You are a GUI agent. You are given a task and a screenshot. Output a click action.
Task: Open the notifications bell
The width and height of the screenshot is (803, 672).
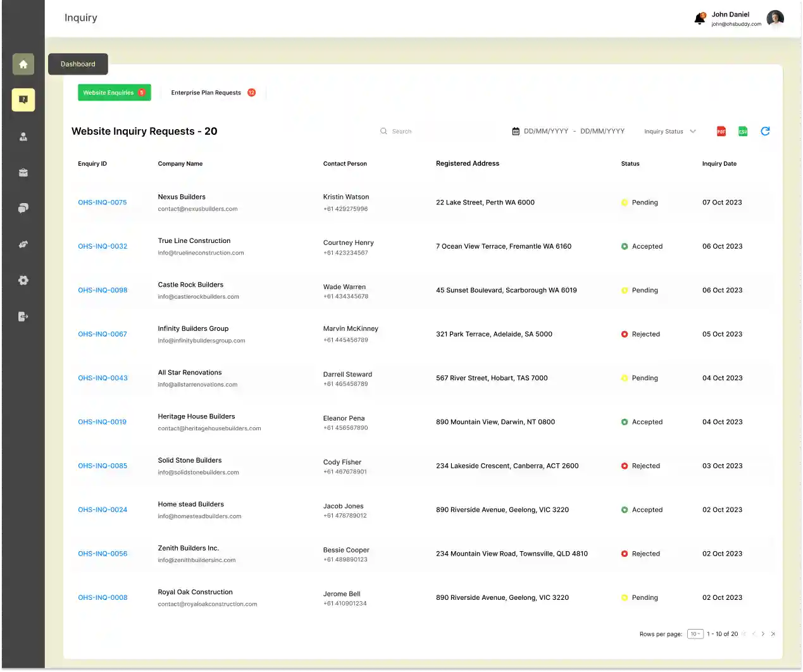coord(699,19)
